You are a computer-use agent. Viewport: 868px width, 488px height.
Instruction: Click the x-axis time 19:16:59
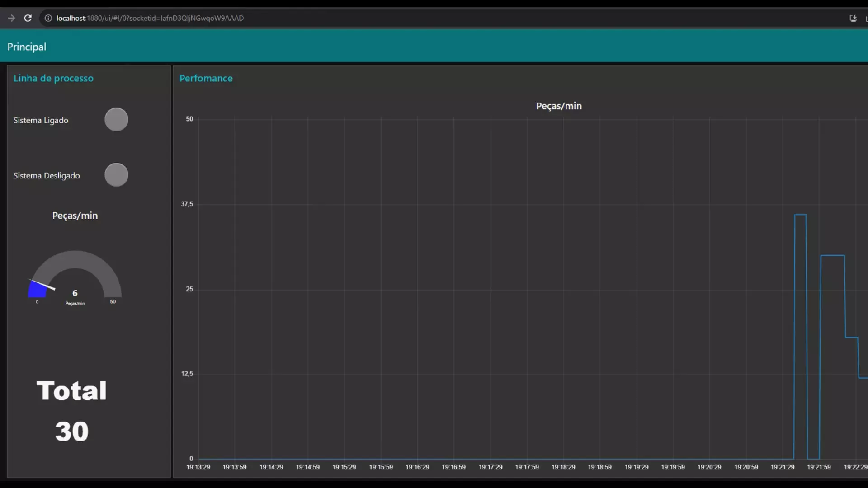453,467
